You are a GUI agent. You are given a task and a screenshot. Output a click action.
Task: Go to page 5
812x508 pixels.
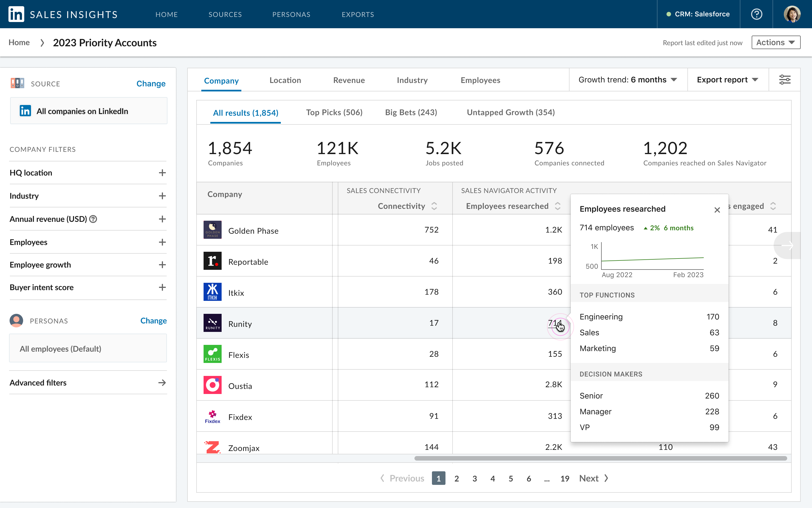pos(510,478)
